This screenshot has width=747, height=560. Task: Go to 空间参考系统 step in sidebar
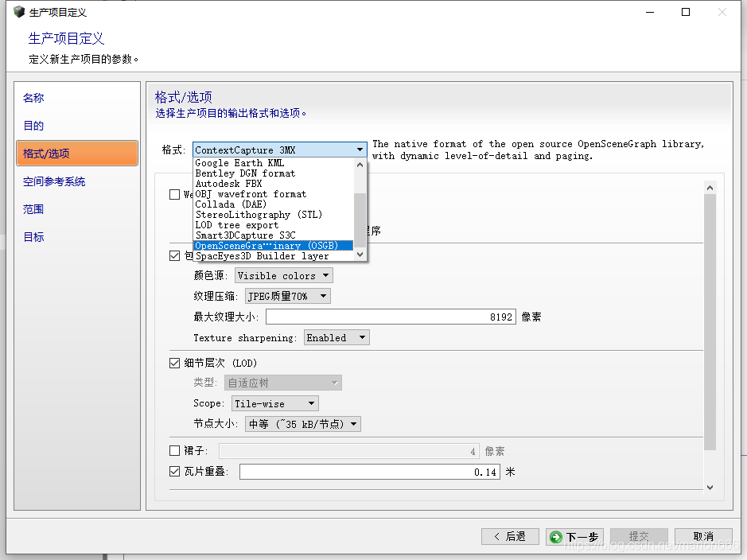(x=54, y=181)
